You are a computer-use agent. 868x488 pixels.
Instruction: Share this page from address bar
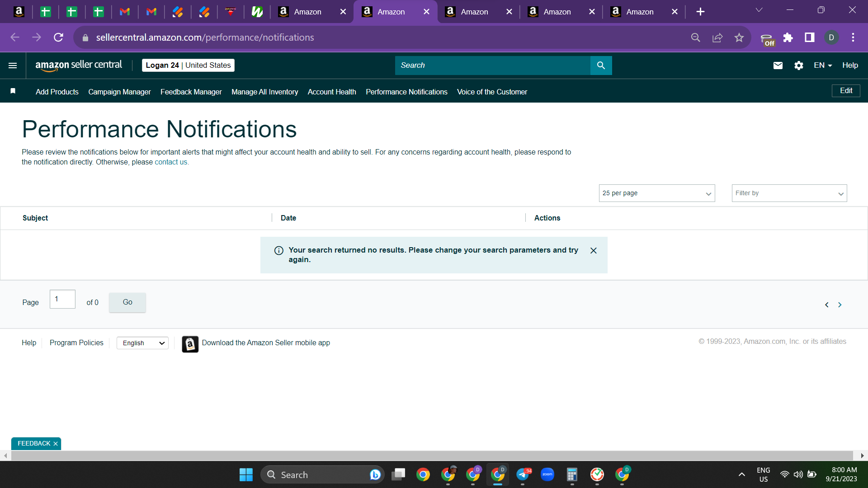[717, 38]
